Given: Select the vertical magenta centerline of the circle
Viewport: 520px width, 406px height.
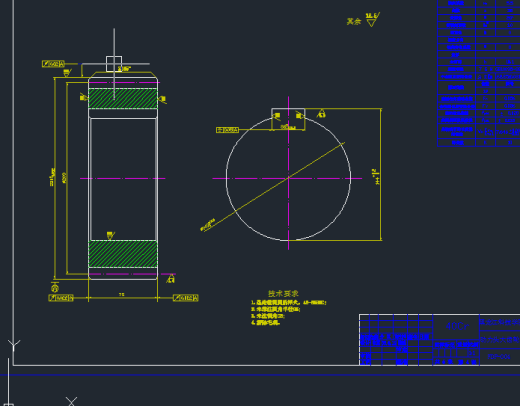Looking at the screenshot, I should click(288, 173).
